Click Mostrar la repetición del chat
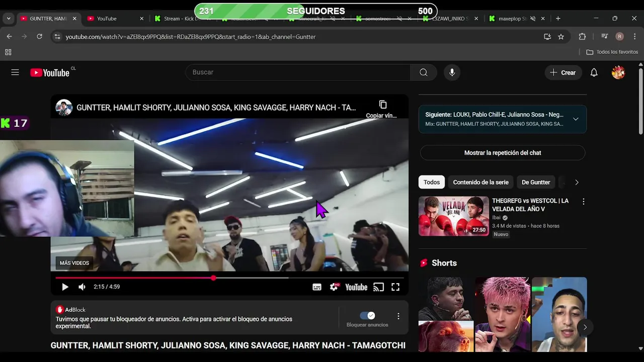Image resolution: width=644 pixels, height=362 pixels. click(503, 153)
